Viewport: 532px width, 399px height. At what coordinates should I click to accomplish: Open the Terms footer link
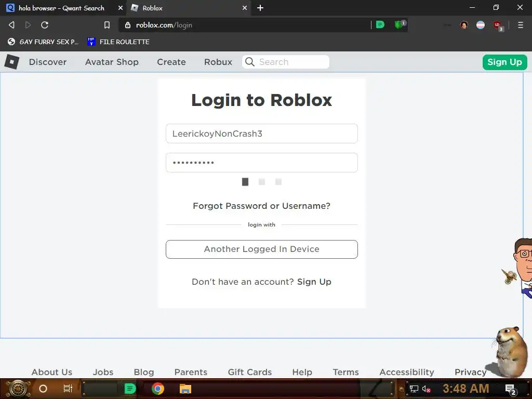[x=345, y=372]
